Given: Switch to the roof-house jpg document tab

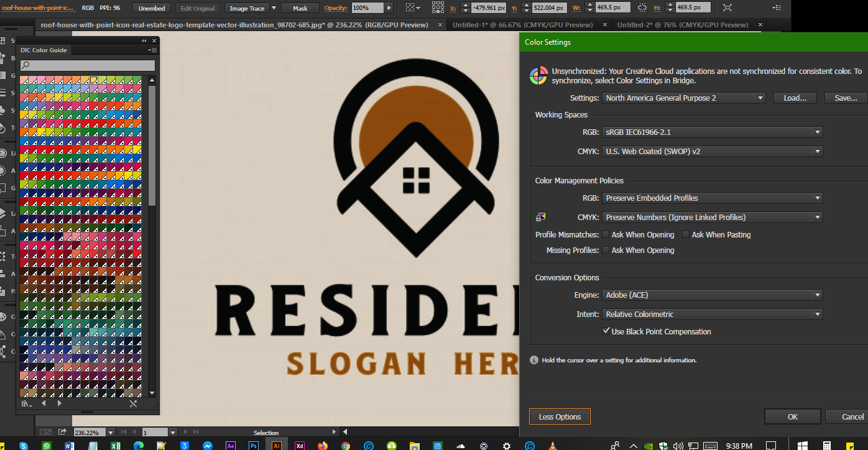Looking at the screenshot, I should tap(234, 25).
